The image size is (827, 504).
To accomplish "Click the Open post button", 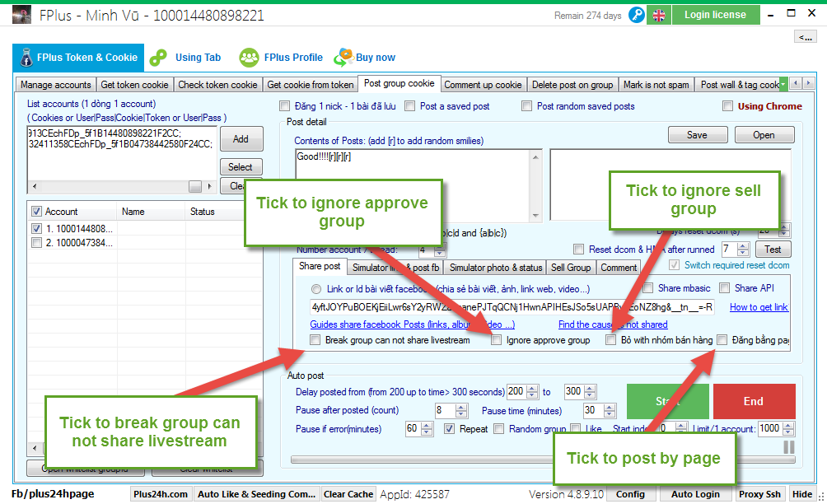I will pyautogui.click(x=764, y=134).
